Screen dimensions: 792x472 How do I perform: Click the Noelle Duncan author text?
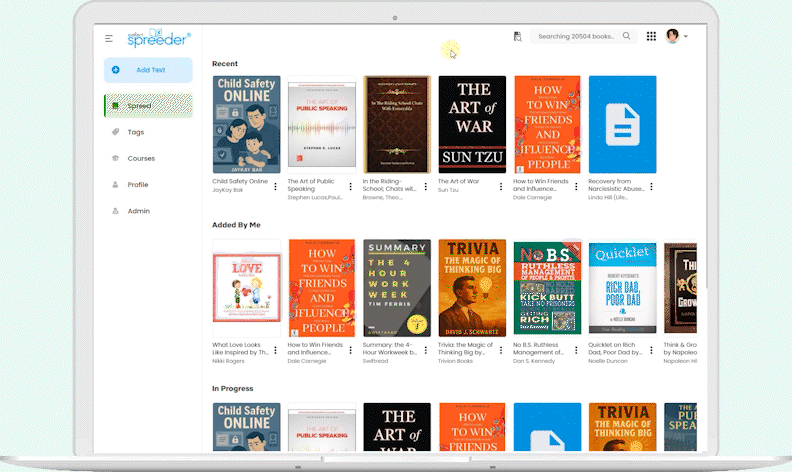pyautogui.click(x=608, y=361)
